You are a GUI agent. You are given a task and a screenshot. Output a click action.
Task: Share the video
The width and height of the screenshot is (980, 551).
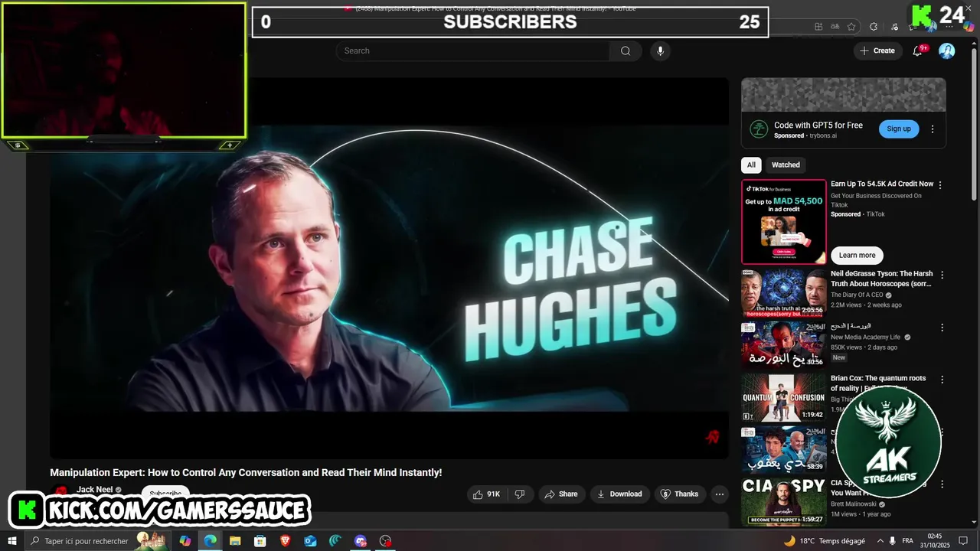pos(561,494)
